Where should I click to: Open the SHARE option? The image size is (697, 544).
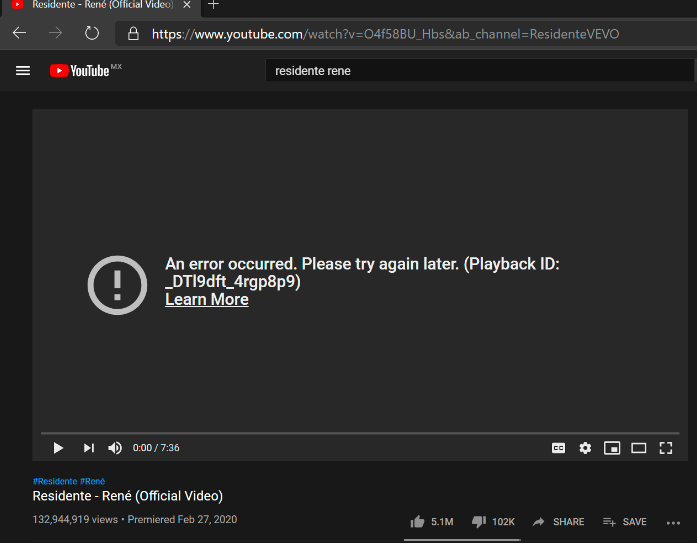click(x=558, y=522)
